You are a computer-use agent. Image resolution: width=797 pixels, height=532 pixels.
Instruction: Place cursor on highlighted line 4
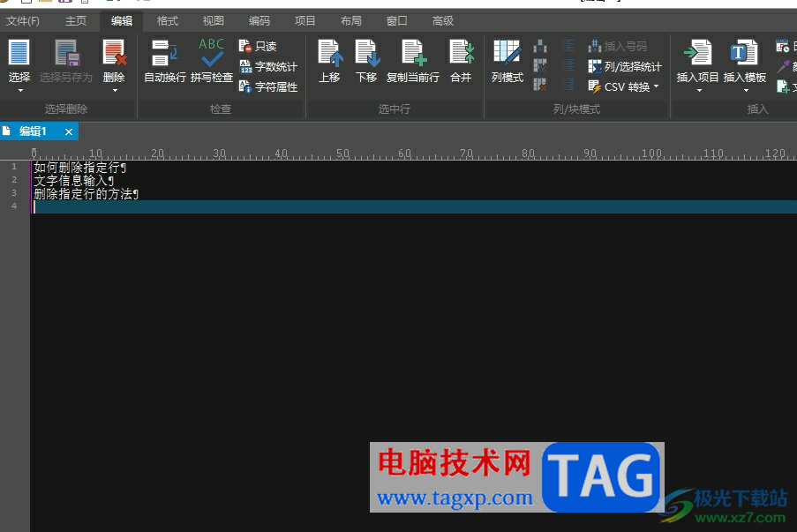click(414, 206)
